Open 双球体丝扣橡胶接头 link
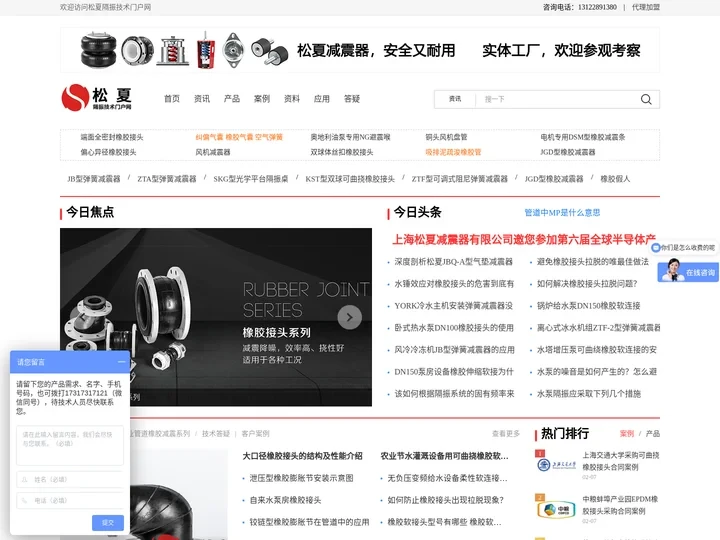This screenshot has width=720, height=540. point(342,152)
